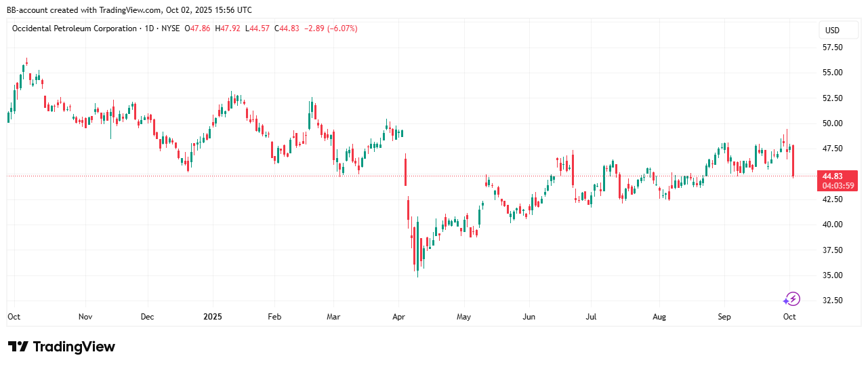Click the 50.00 level on price scale
The width and height of the screenshot is (868, 367).
pos(832,123)
